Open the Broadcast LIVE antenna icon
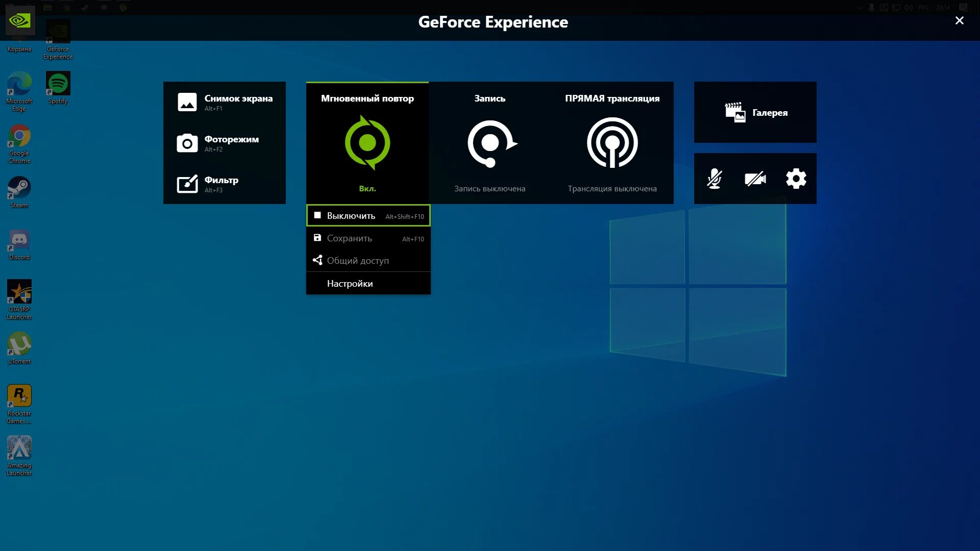 612,143
